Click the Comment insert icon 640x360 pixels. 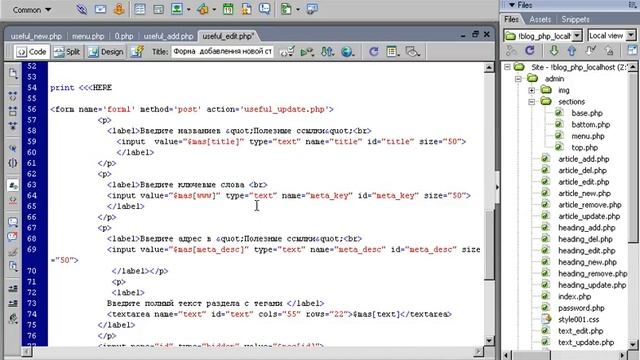(264, 9)
